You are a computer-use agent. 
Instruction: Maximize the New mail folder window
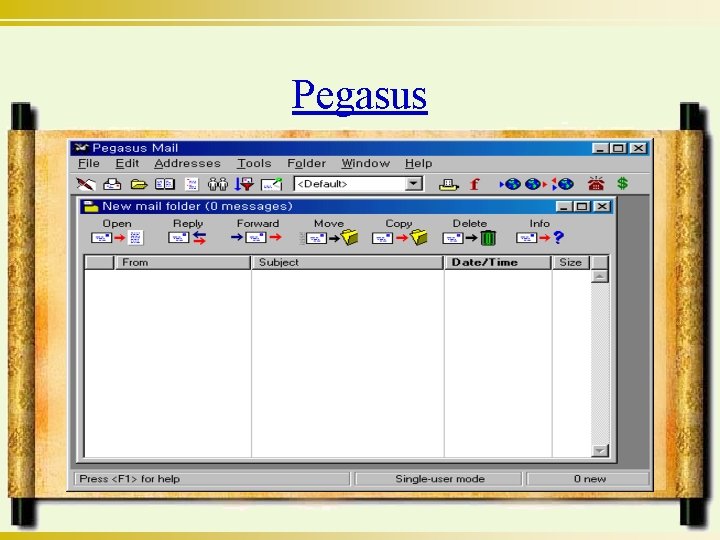coord(582,207)
